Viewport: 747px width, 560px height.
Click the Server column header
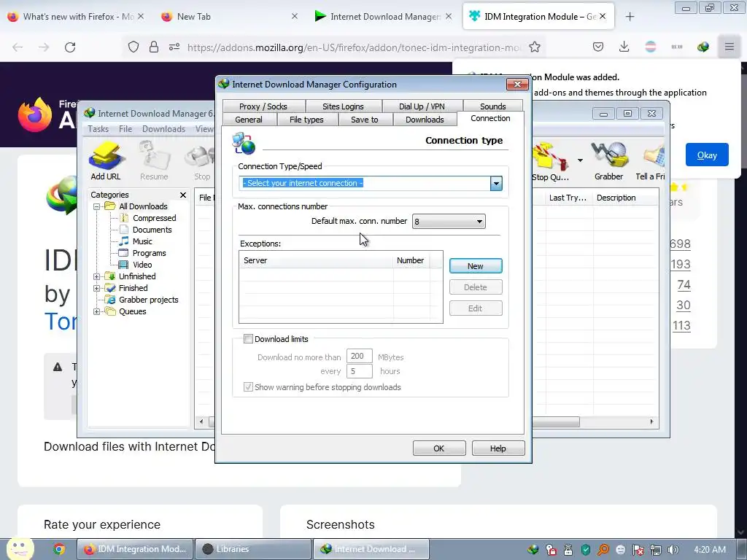click(x=317, y=260)
